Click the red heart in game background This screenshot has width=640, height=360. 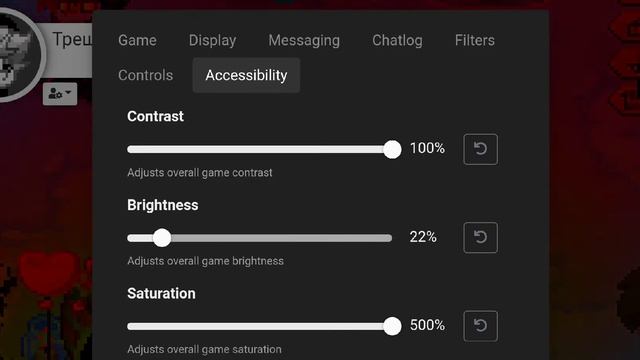(x=49, y=271)
